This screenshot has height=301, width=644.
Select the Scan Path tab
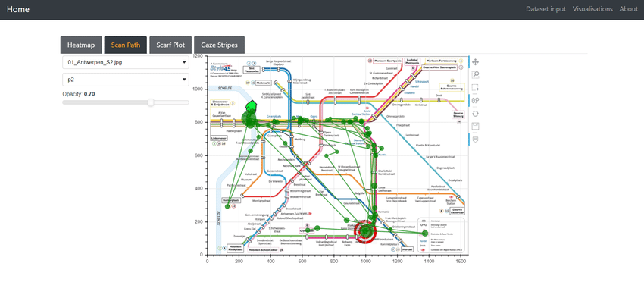point(125,45)
